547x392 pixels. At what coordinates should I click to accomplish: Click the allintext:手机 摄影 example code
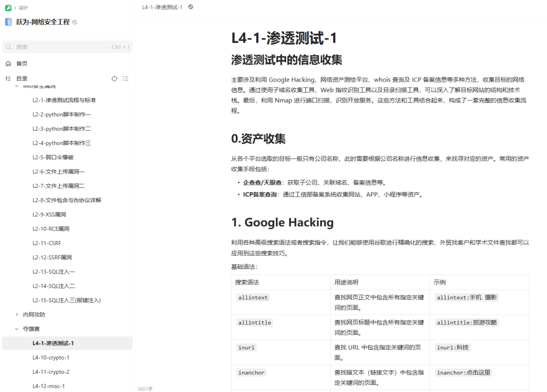[x=467, y=297]
